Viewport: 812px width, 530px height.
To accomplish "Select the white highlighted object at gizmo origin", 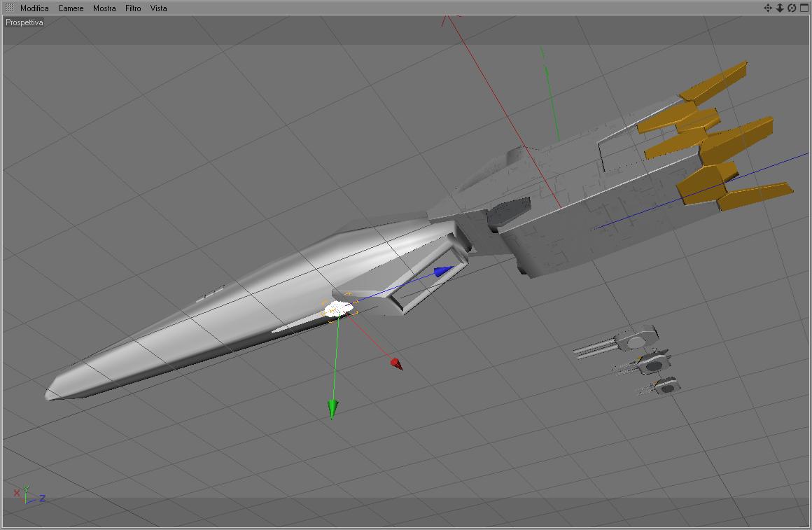I will pos(339,309).
